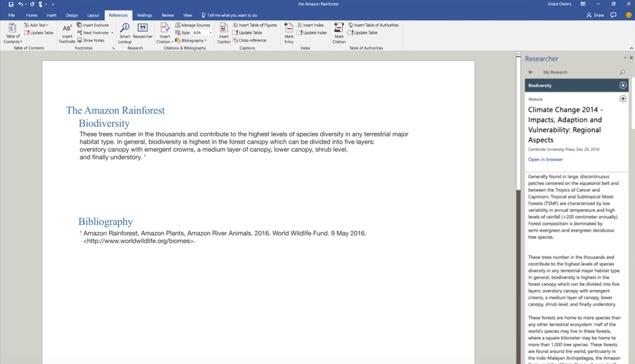The height and width of the screenshot is (364, 635).
Task: Click the Grace Owens account name
Action: [559, 4]
